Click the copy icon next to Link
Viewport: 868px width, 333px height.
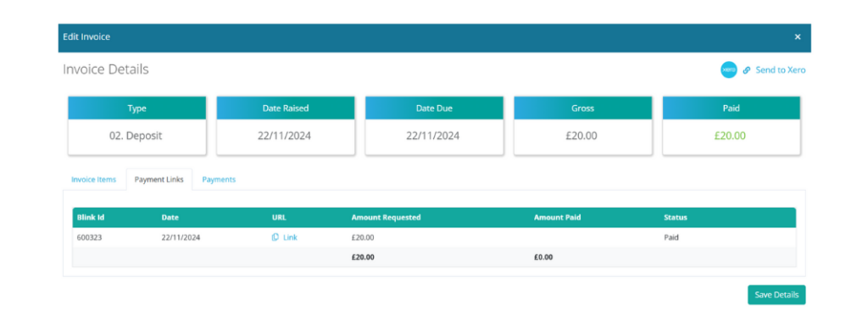tap(275, 237)
